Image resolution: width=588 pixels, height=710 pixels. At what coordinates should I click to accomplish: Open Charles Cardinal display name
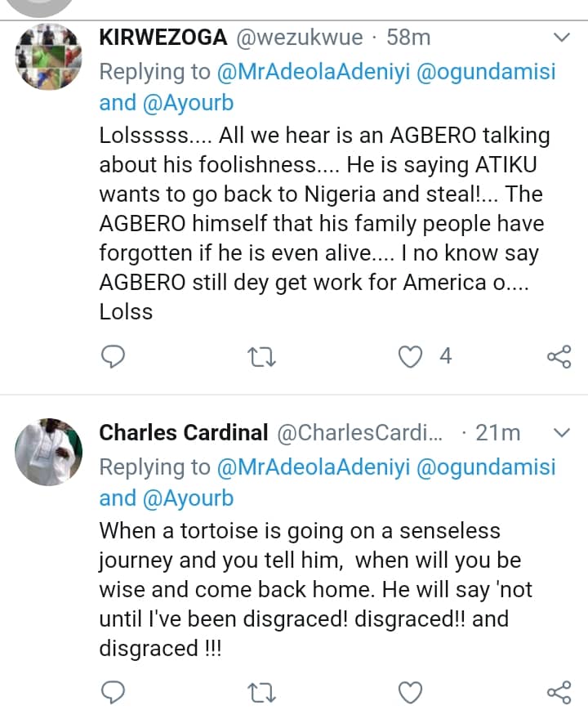point(184,432)
